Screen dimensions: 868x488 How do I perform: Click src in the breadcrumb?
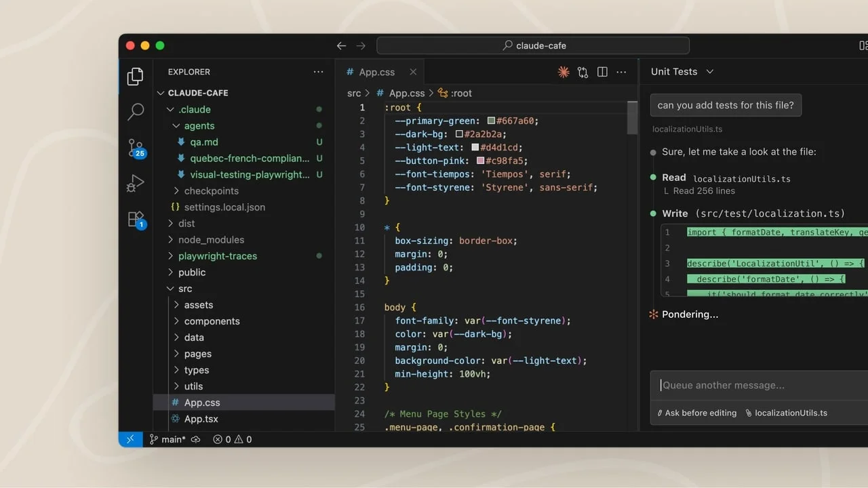[x=354, y=94]
